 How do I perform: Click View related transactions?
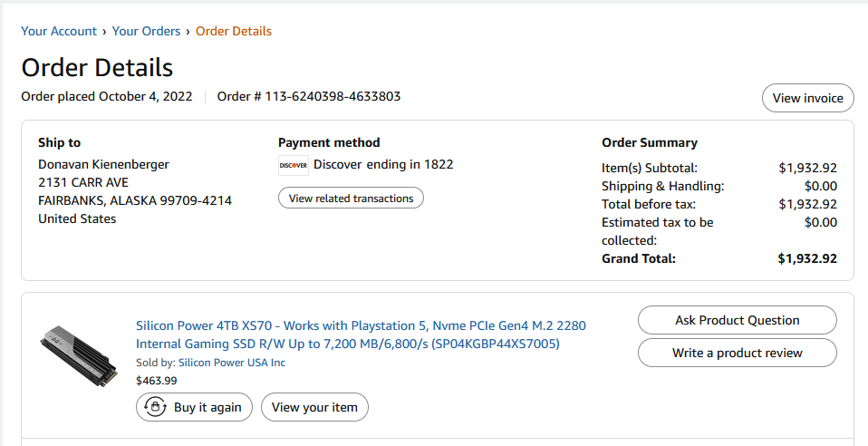click(351, 199)
